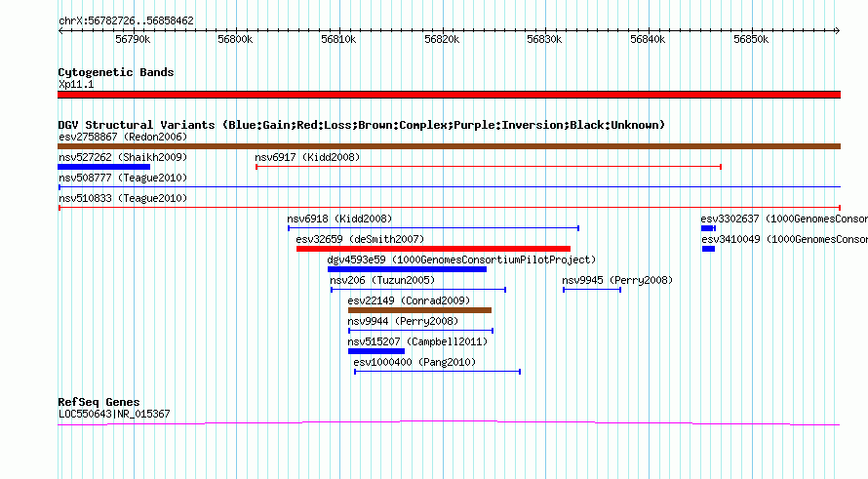
Task: Open dgv4593e59 1000GenomesConsortiumPilotProject label
Action: point(461,259)
